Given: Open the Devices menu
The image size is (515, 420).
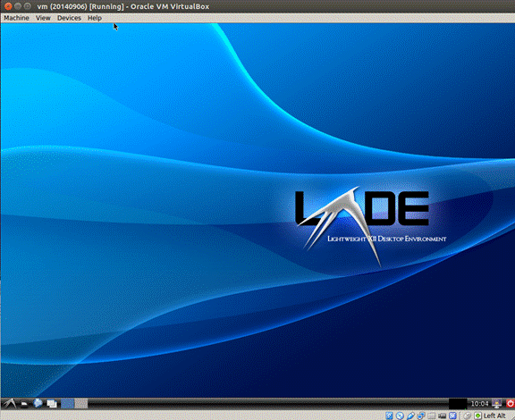Looking at the screenshot, I should [69, 18].
